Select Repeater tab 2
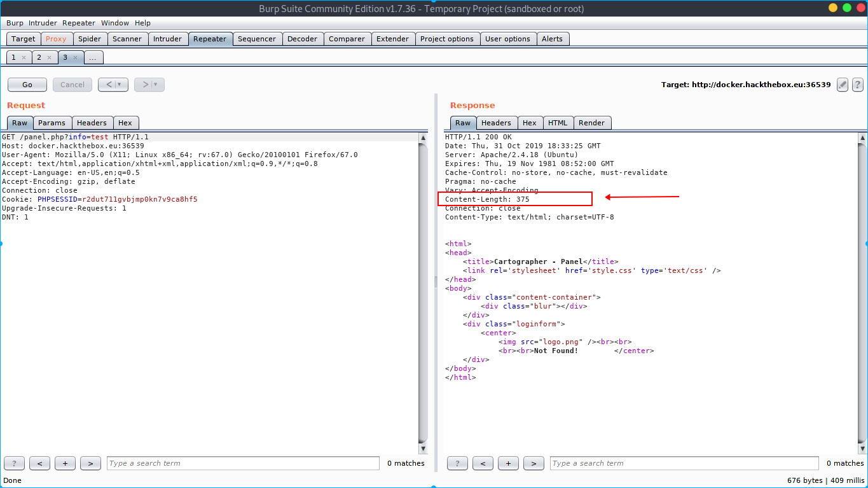Viewport: 868px width, 488px height. coord(39,57)
